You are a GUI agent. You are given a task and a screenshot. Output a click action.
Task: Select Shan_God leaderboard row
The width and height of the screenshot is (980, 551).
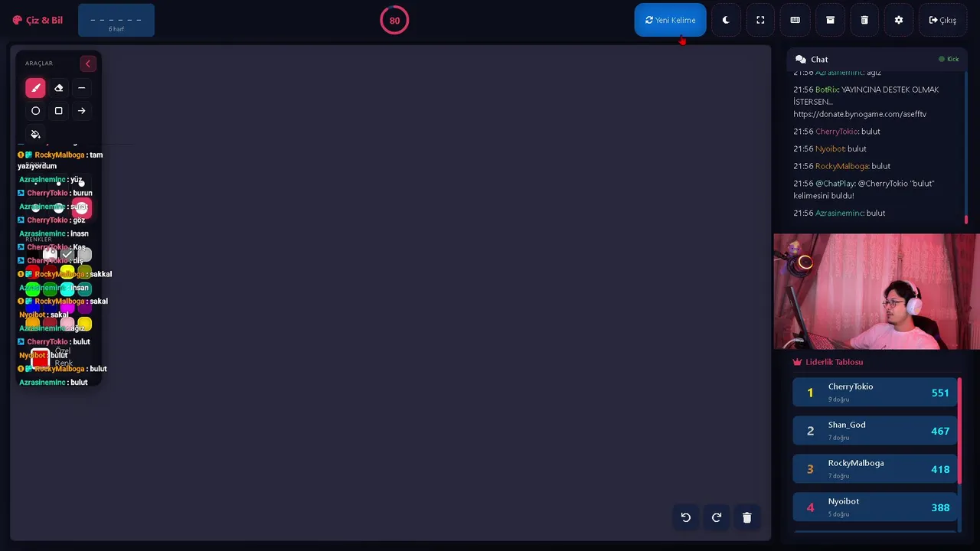pyautogui.click(x=875, y=431)
